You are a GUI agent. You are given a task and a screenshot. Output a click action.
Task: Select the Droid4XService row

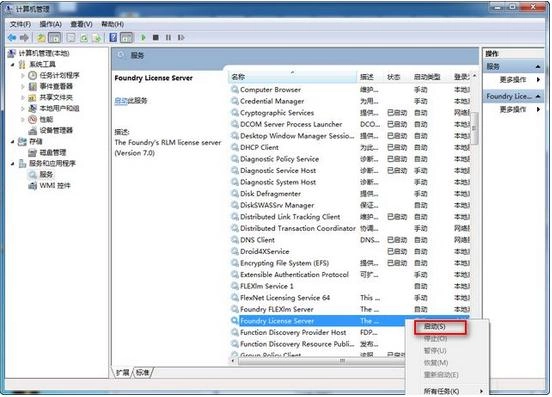pyautogui.click(x=350, y=251)
